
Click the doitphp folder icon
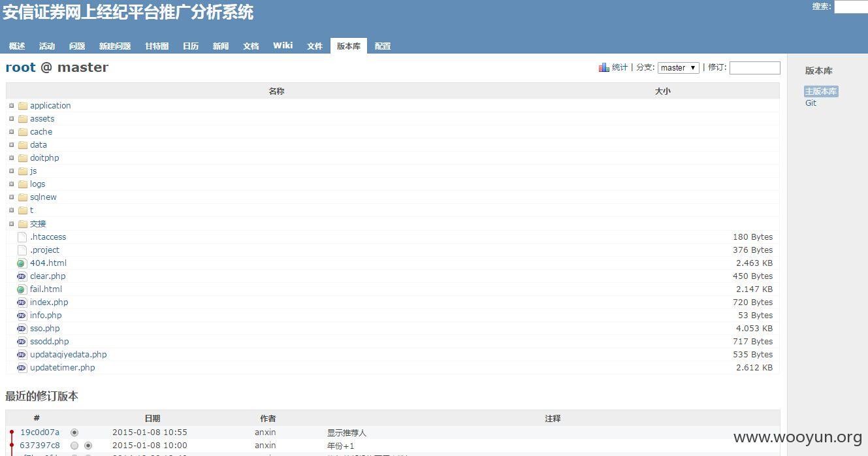(x=23, y=158)
